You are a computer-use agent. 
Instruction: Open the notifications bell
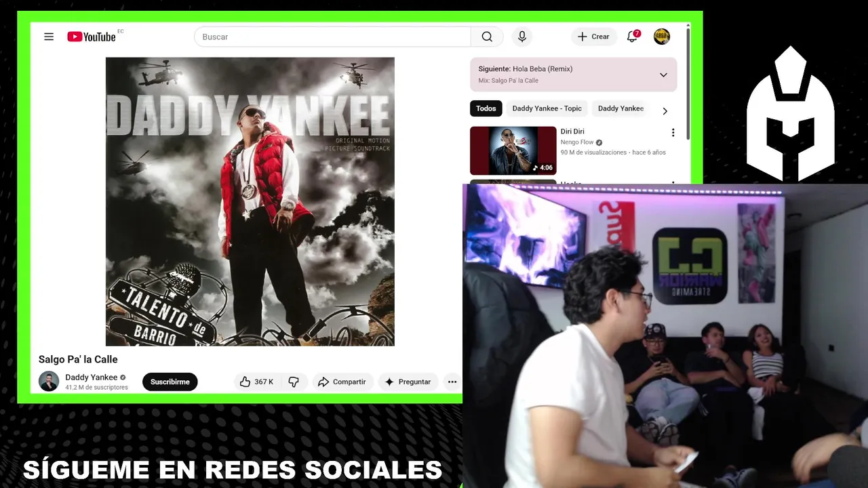coord(632,37)
